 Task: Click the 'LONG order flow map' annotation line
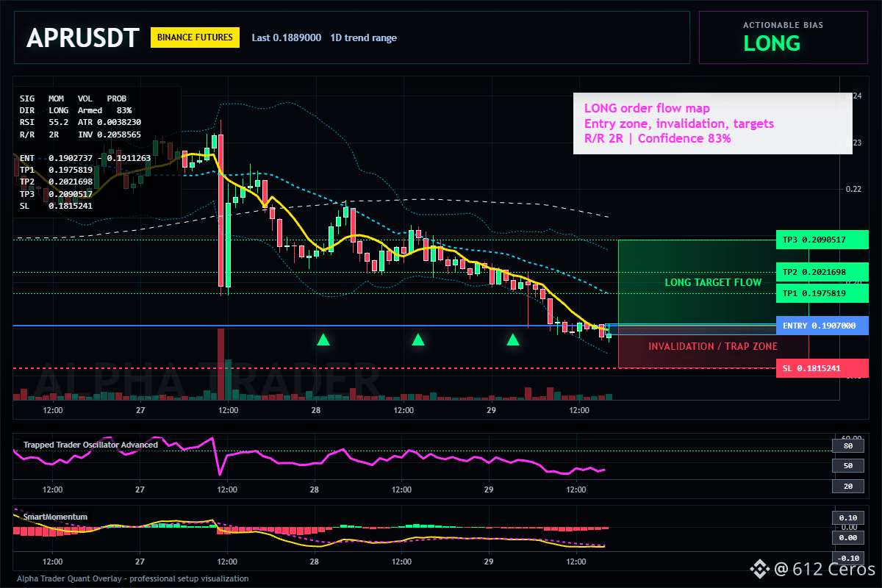coord(647,109)
